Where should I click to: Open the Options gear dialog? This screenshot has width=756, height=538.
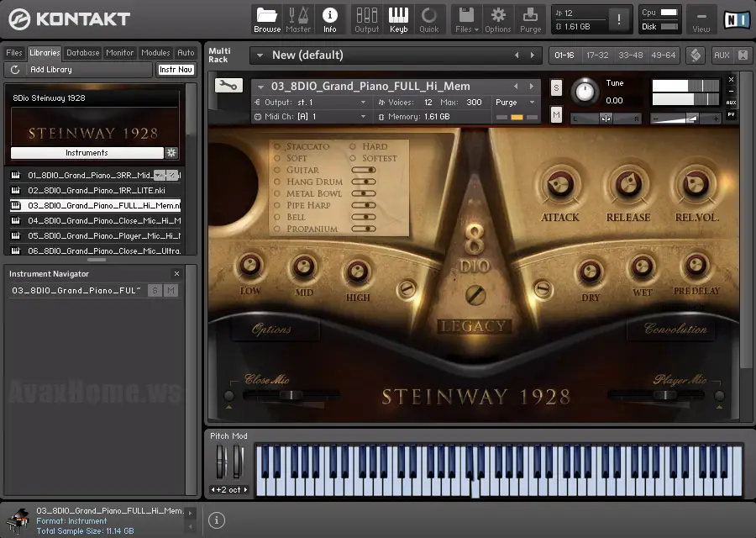coord(498,20)
